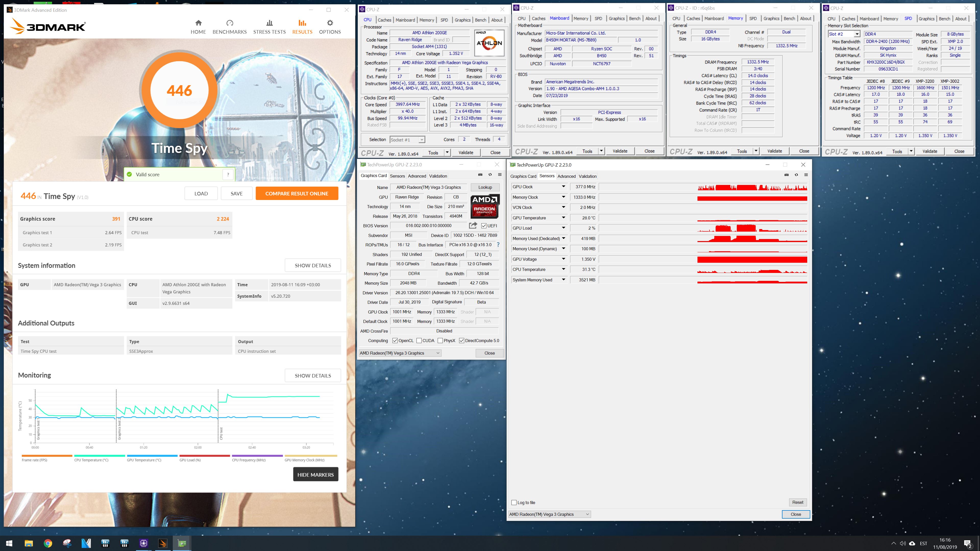980x551 pixels.
Task: Open Snipping Tool from the taskbar
Action: (67, 543)
